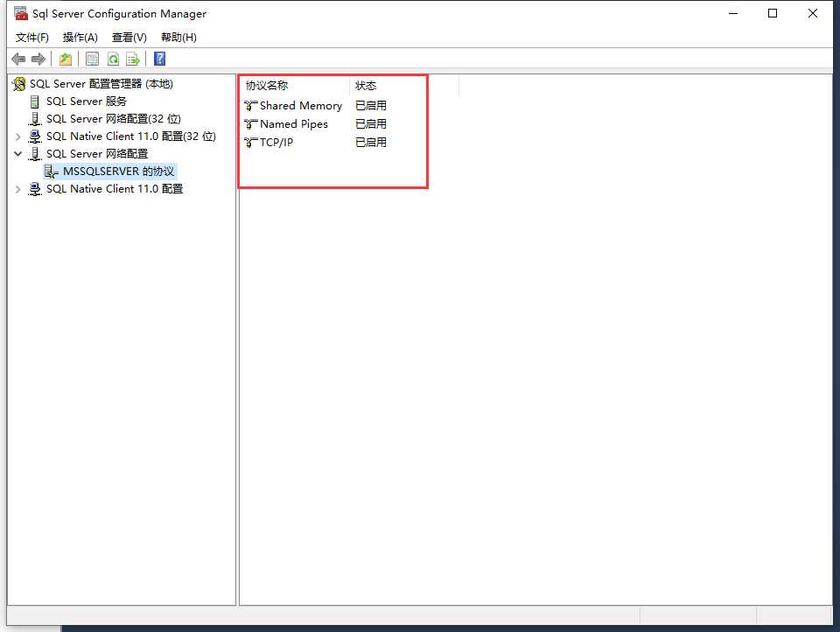Select the Named Pipes protocol row
This screenshot has width=840, height=632.
tap(294, 124)
